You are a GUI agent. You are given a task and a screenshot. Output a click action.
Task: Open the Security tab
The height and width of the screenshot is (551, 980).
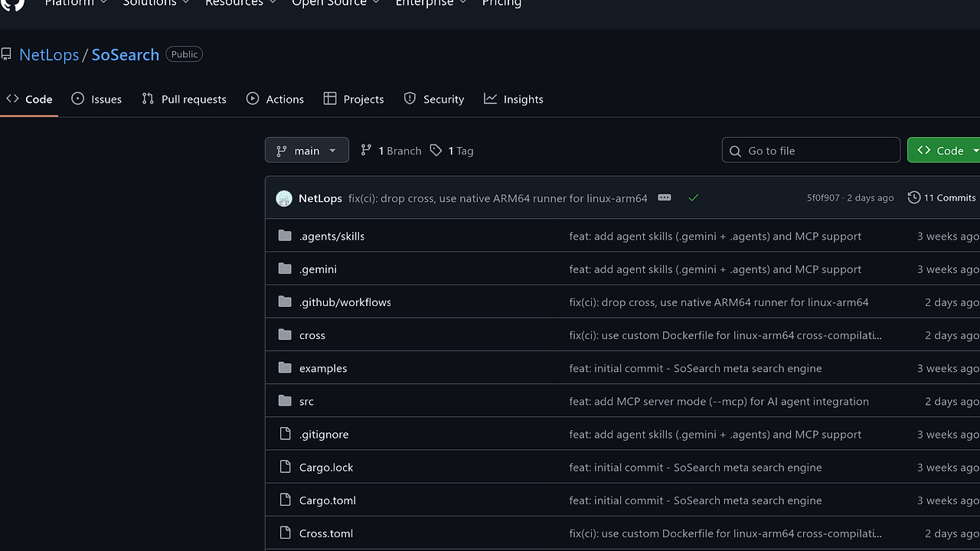point(434,99)
